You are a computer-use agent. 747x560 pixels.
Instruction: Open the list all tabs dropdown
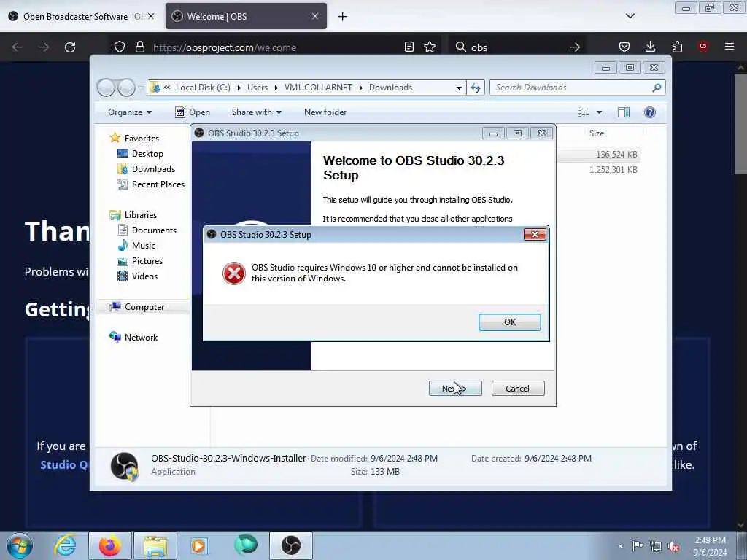coord(630,16)
